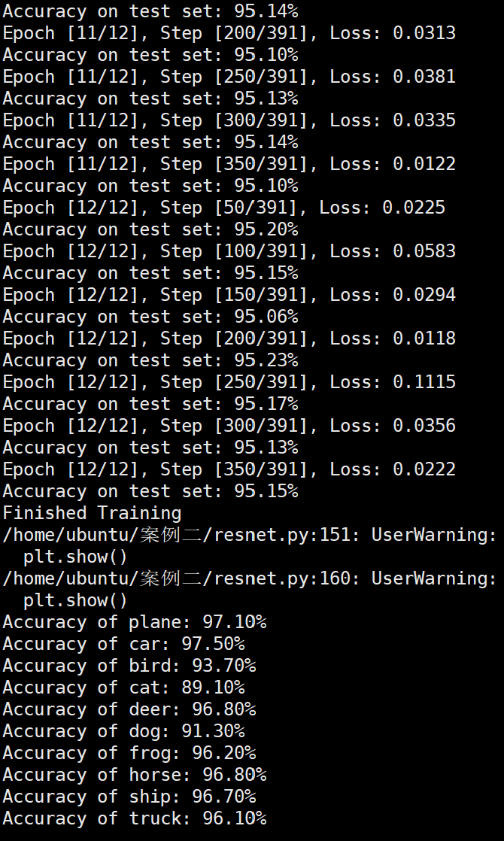Click the 'Accuracy of frog: 96.20%' line
504x841 pixels.
(129, 753)
